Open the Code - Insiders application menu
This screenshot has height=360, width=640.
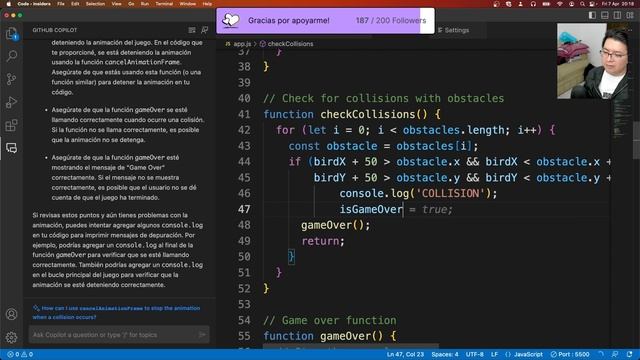tap(34, 4)
